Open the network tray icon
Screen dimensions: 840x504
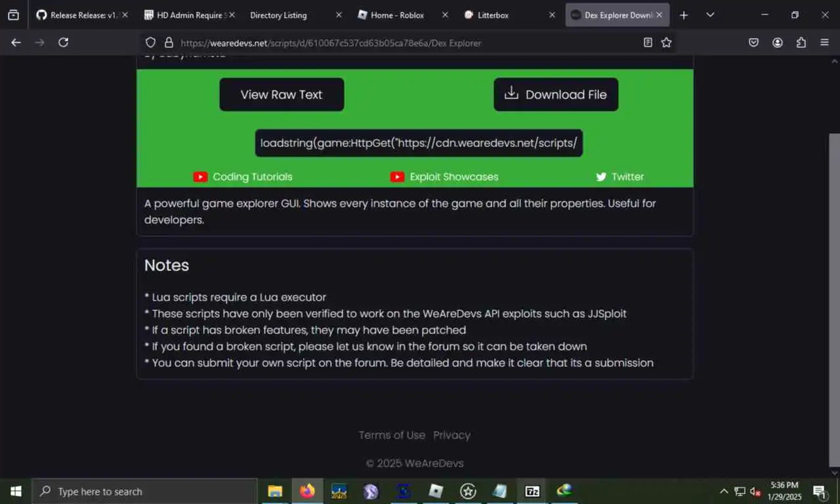[740, 491]
